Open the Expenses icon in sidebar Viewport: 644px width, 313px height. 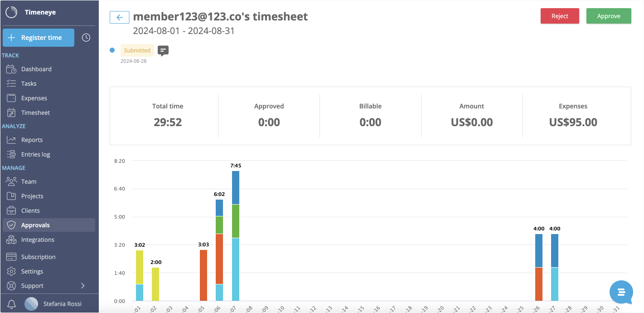tap(11, 98)
